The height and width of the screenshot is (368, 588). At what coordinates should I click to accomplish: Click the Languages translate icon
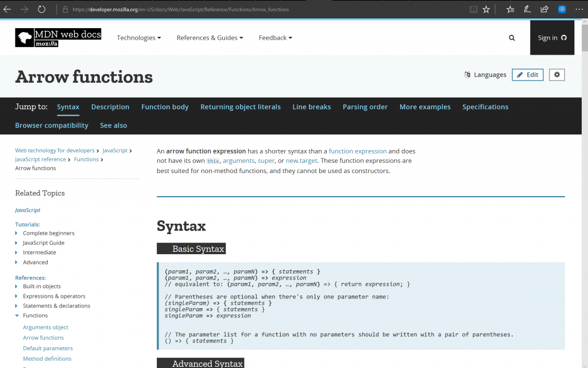click(467, 75)
